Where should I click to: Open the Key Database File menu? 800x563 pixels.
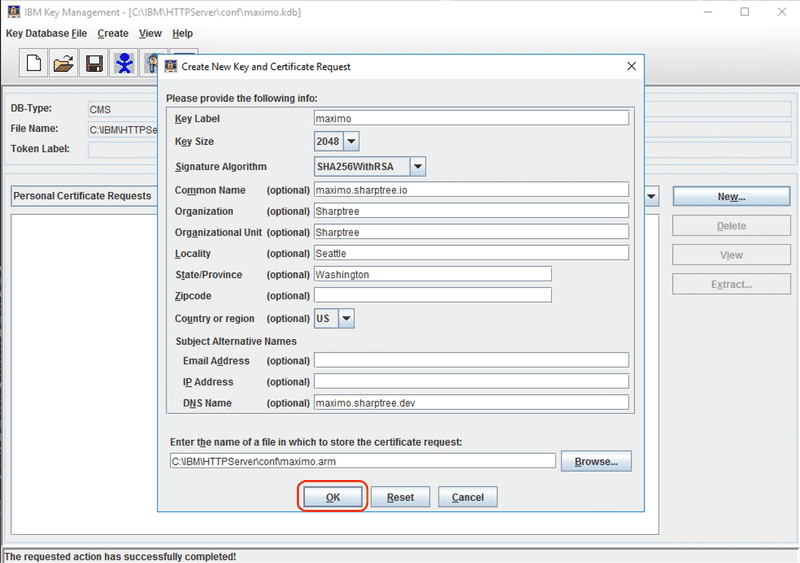(x=46, y=33)
